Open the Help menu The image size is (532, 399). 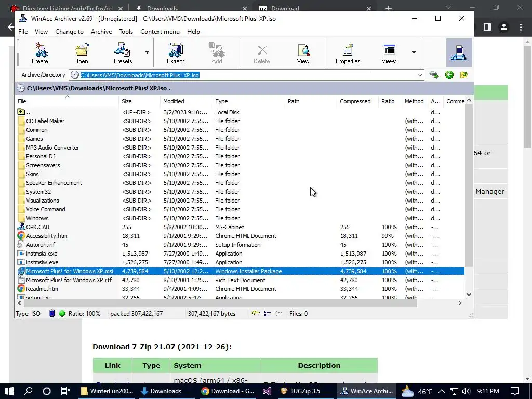(193, 32)
